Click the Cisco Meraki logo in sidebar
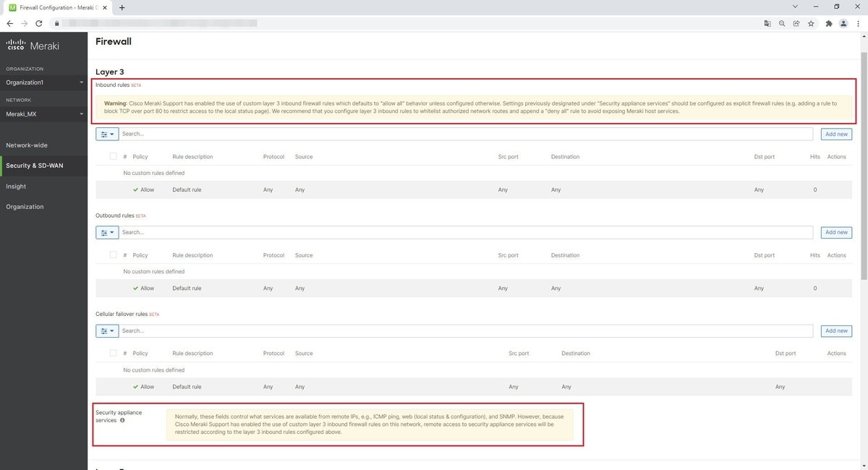Image resolution: width=868 pixels, height=470 pixels. pos(33,45)
